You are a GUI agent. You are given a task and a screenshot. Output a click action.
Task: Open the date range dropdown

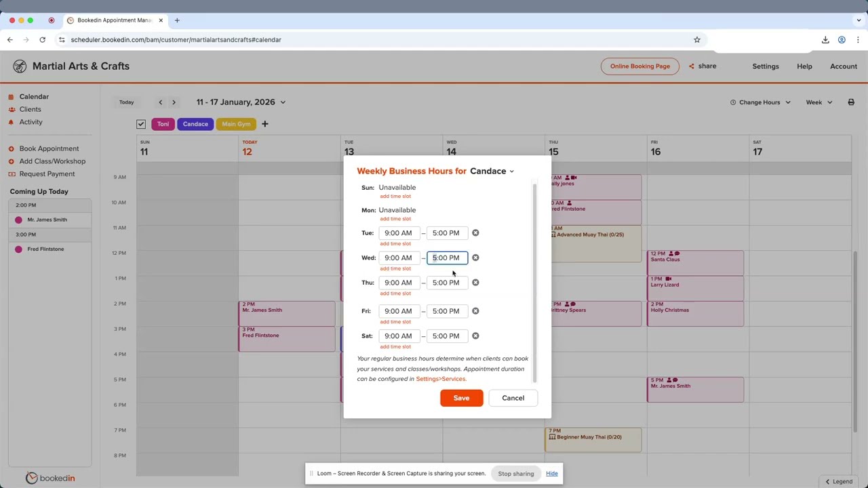point(241,102)
